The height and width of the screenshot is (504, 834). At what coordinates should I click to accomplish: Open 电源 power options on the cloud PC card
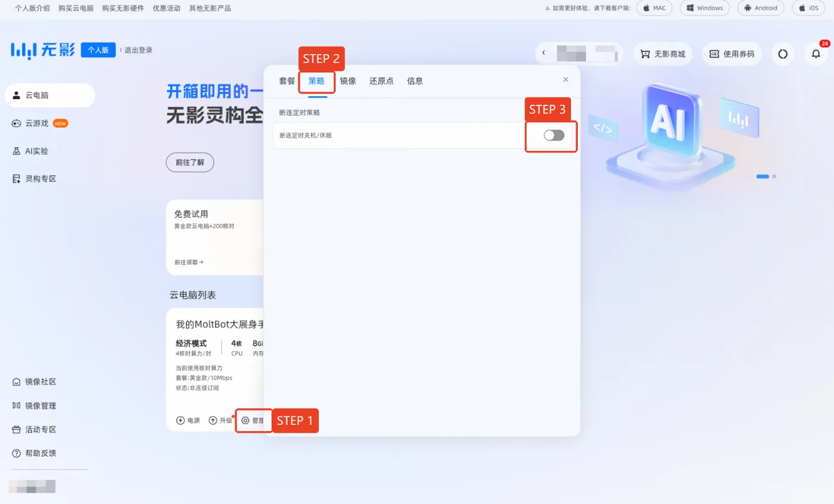pos(188,421)
